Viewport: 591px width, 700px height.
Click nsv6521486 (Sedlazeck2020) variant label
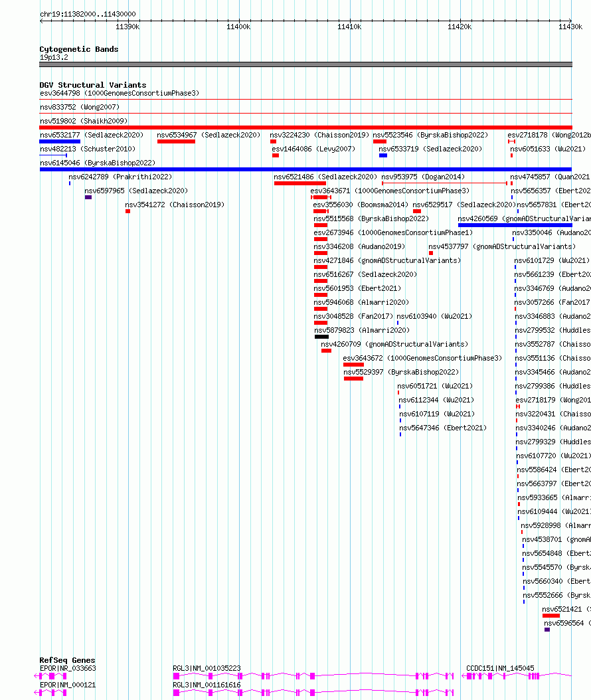[x=325, y=177]
